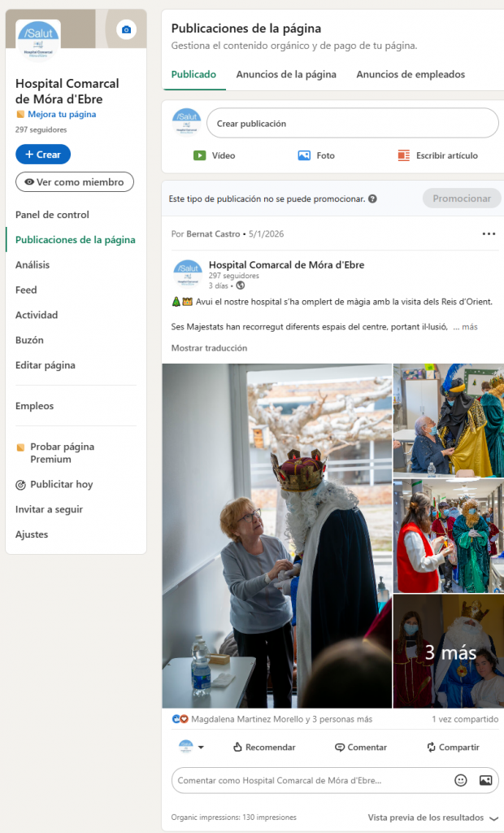The width and height of the screenshot is (504, 833).
Task: Click the blue Crear button
Action: 43,154
